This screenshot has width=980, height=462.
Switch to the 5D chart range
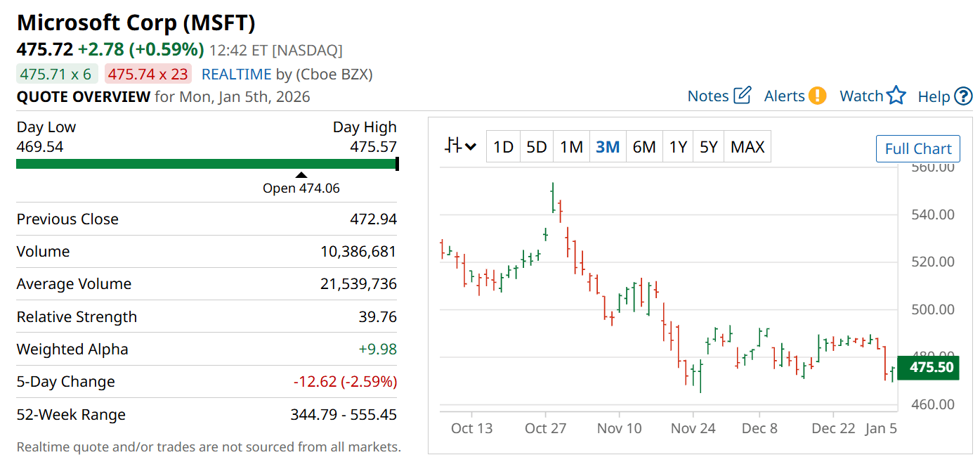[537, 147]
